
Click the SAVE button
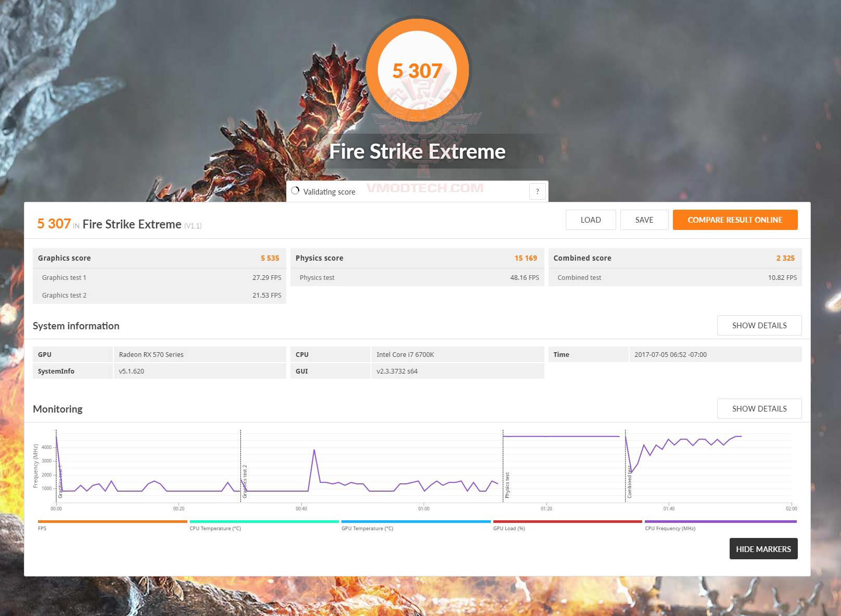(644, 220)
